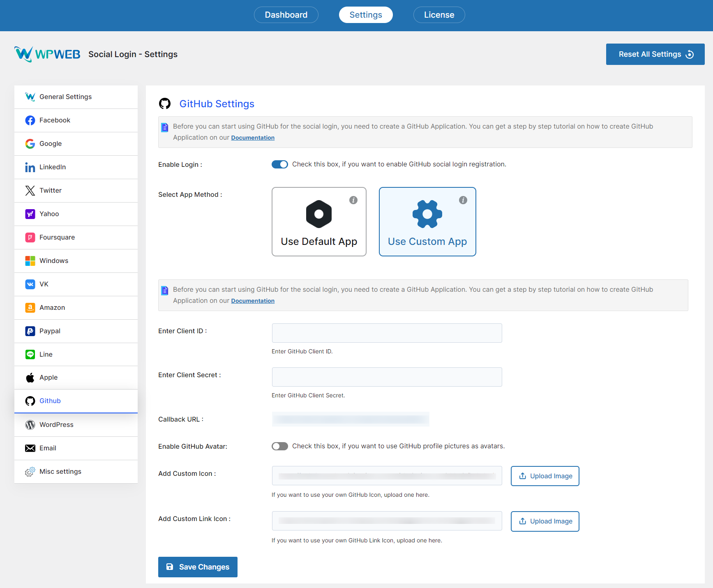
Task: Click Upload Image for Custom Link Icon
Action: 545,521
